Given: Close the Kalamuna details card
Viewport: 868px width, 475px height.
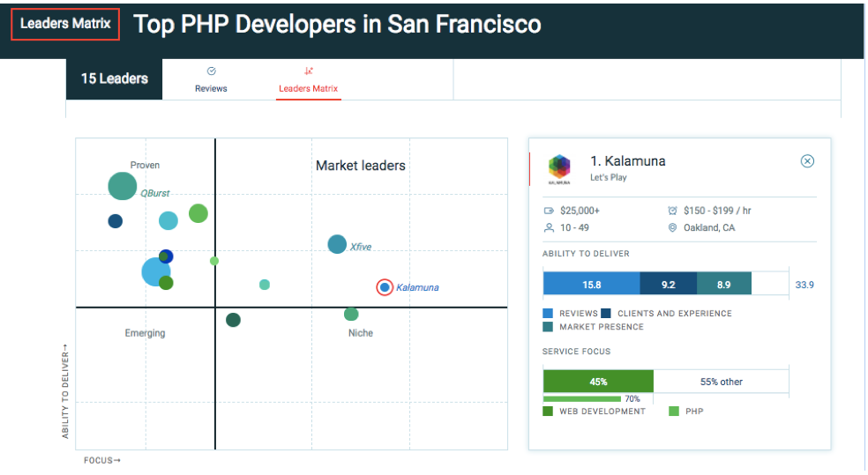Looking at the screenshot, I should 807,161.
